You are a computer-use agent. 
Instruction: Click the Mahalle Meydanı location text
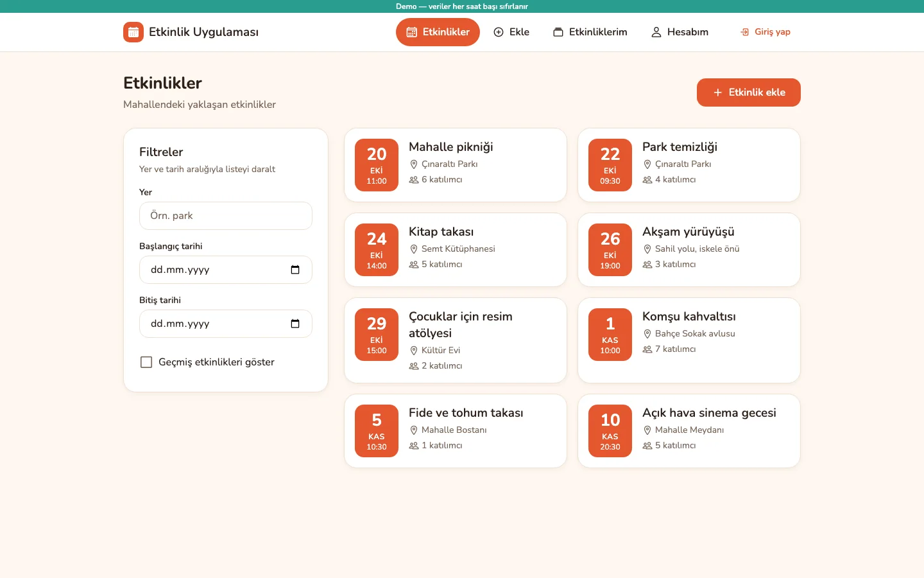click(689, 430)
